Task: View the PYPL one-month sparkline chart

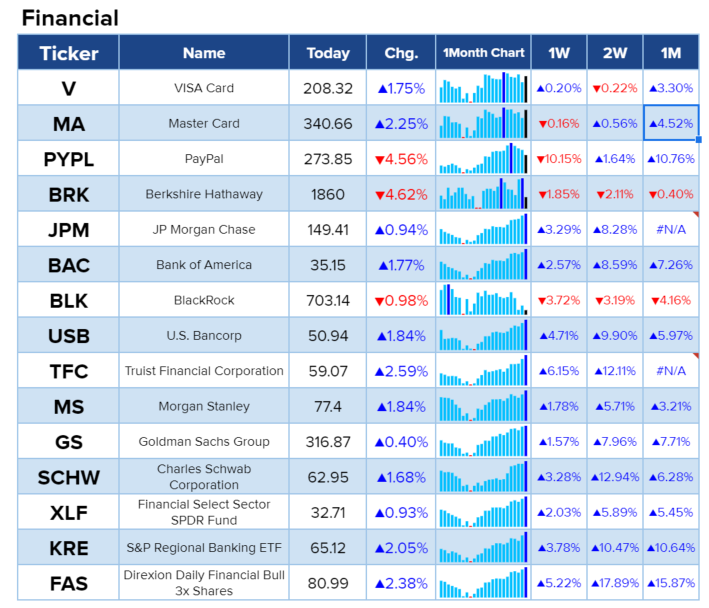Action: point(483,158)
